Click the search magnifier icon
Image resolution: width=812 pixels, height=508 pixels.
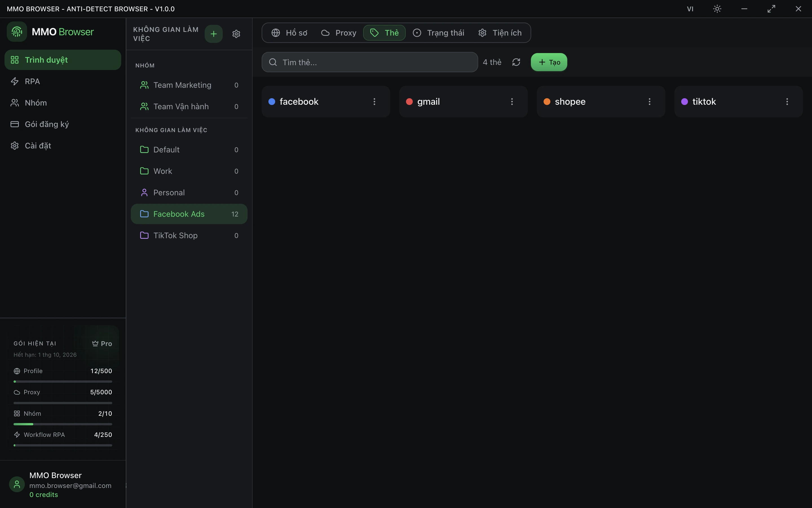(x=273, y=62)
